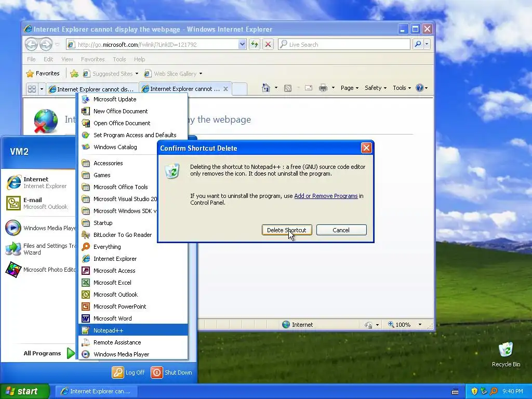This screenshot has height=399, width=532.
Task: Launch Microsoft Access
Action: pyautogui.click(x=133, y=270)
